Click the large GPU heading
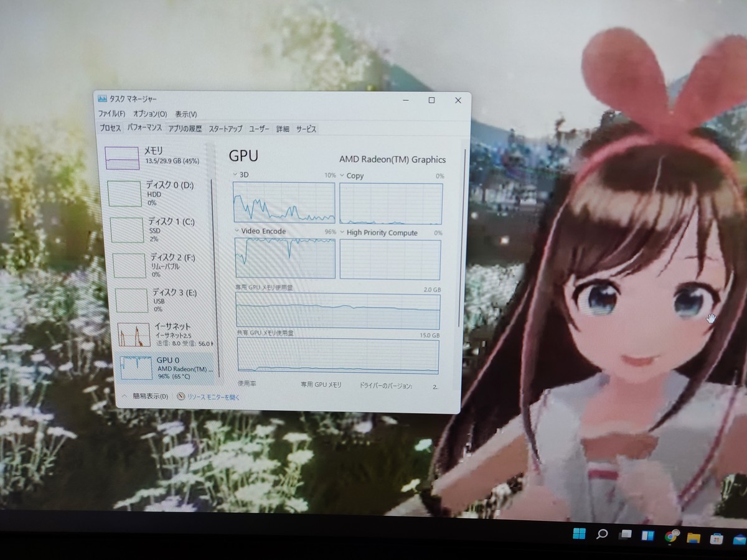The height and width of the screenshot is (560, 747). coord(243,156)
